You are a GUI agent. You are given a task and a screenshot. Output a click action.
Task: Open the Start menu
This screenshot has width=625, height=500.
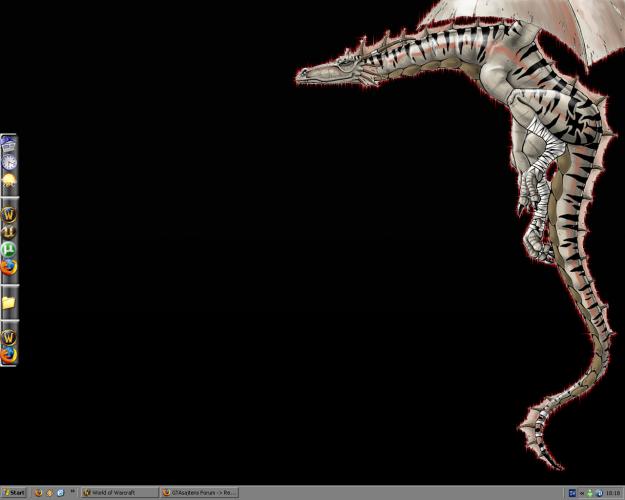[14, 493]
